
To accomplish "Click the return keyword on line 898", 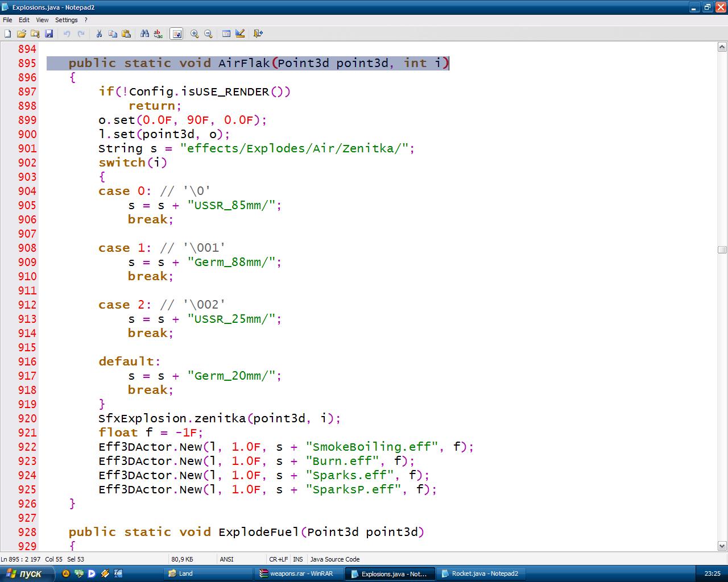I will click(x=152, y=106).
